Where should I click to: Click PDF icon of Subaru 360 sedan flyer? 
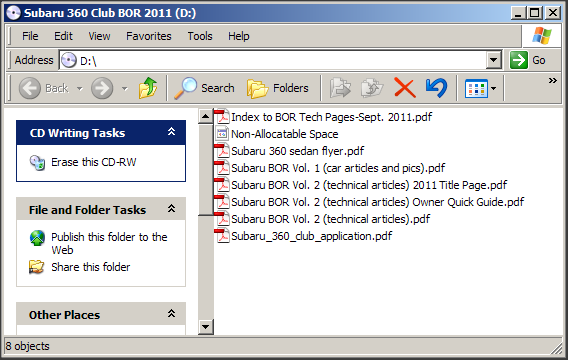click(222, 151)
